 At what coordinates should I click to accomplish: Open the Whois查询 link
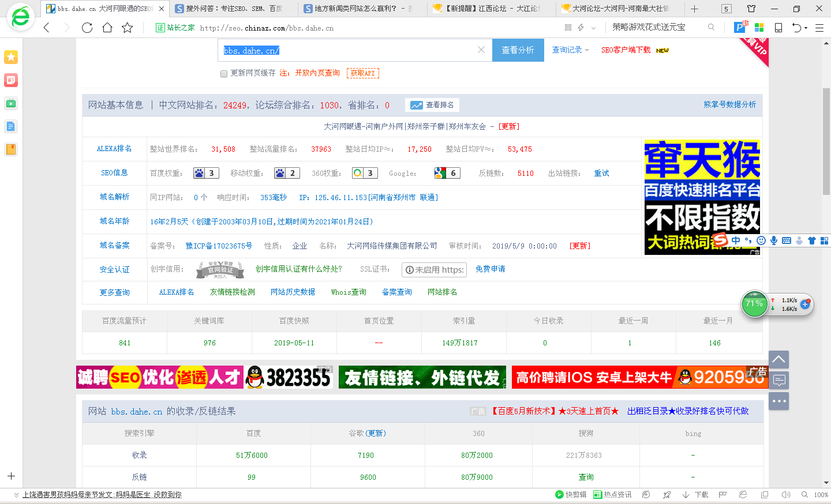coord(349,292)
